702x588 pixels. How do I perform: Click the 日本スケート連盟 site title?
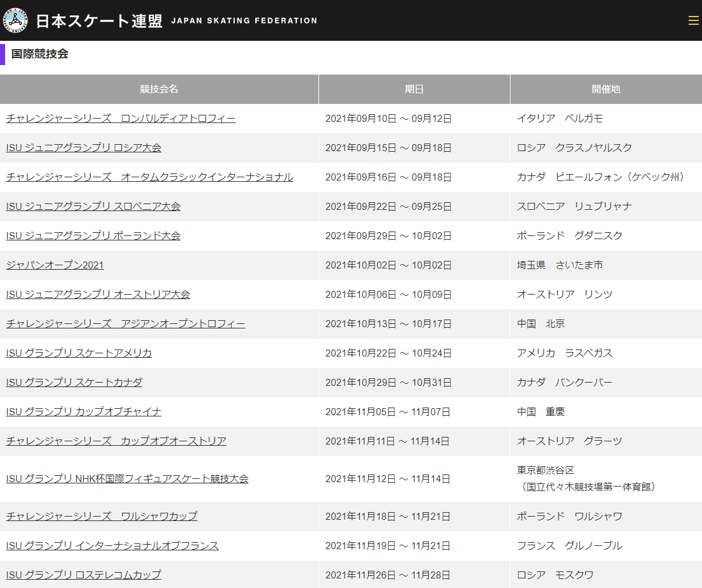(99, 20)
